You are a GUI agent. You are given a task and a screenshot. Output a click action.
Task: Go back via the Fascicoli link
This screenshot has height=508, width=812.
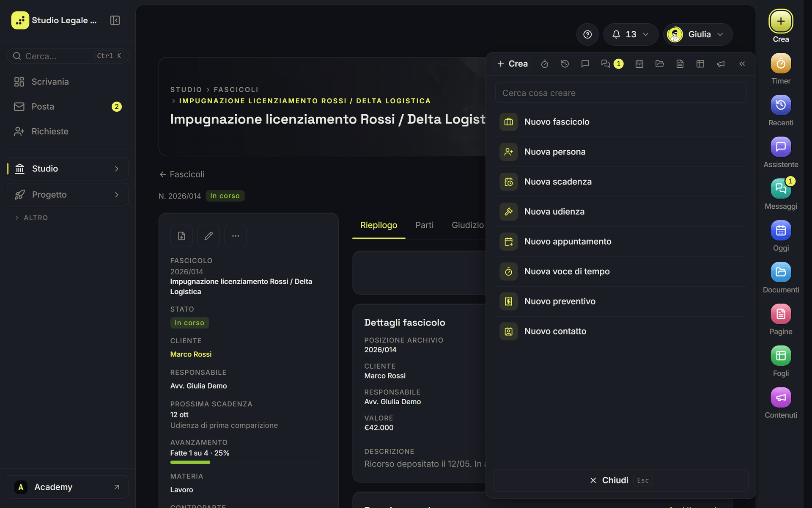pyautogui.click(x=182, y=174)
